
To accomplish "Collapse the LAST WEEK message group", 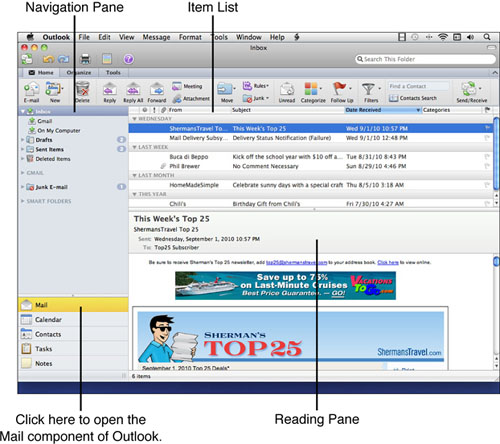I will 134,147.
